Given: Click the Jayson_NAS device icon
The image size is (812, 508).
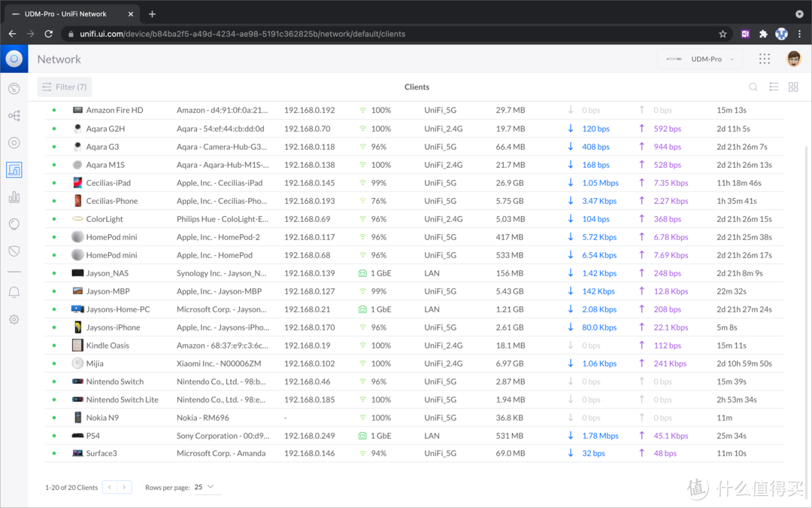Looking at the screenshot, I should pos(77,273).
